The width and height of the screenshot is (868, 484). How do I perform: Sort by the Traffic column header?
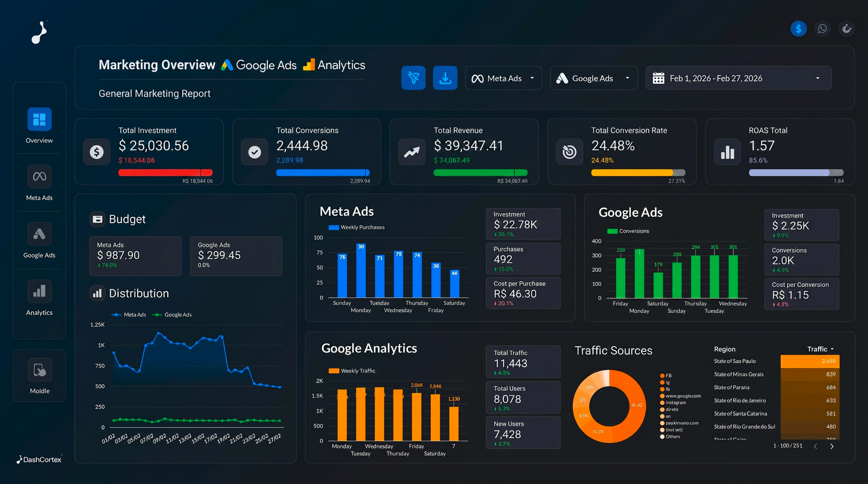pos(820,349)
